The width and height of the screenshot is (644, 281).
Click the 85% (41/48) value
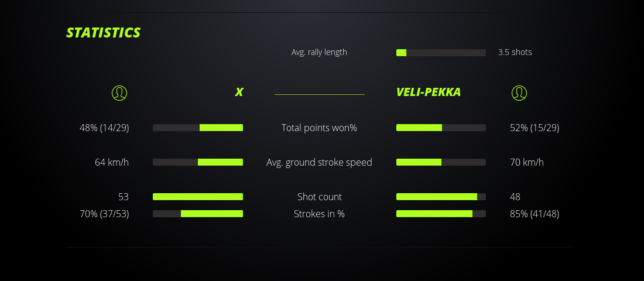pyautogui.click(x=535, y=214)
